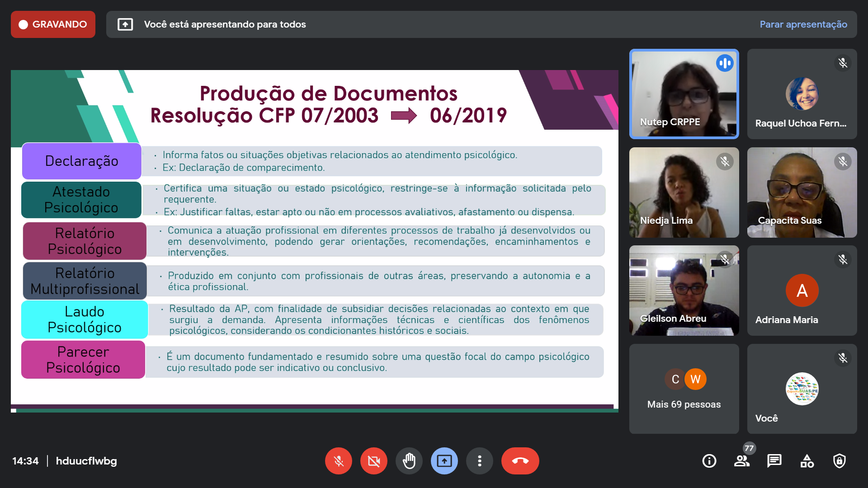Click Raquel Uchoa Fern participant tile
The width and height of the screenshot is (868, 488).
point(802,94)
